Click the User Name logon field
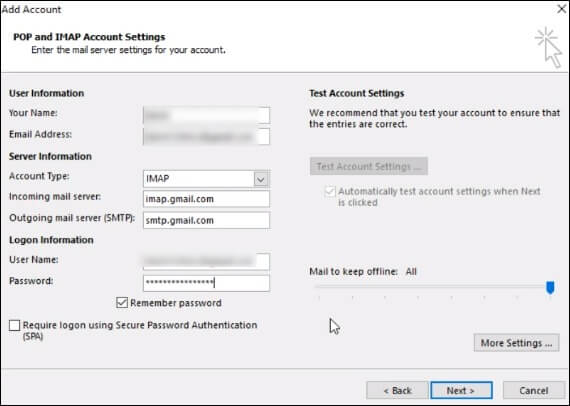 click(206, 261)
